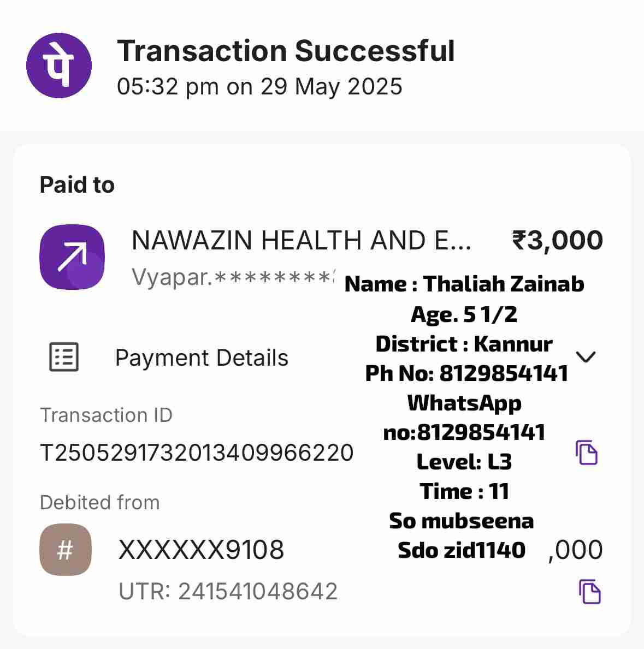Select the Transaction ID number text
Image resolution: width=644 pixels, height=649 pixels.
pos(197,453)
